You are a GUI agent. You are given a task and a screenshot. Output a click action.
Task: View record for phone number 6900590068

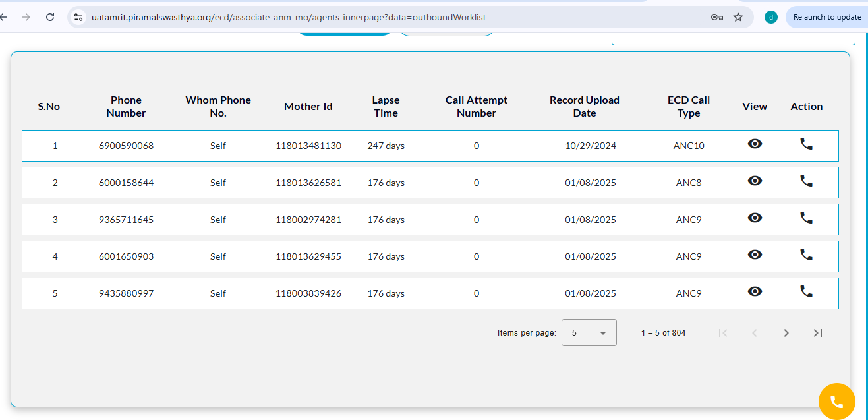coord(755,144)
